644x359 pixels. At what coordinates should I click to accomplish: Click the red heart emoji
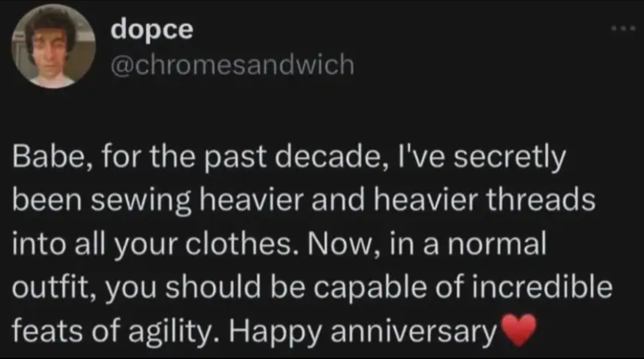[518, 330]
